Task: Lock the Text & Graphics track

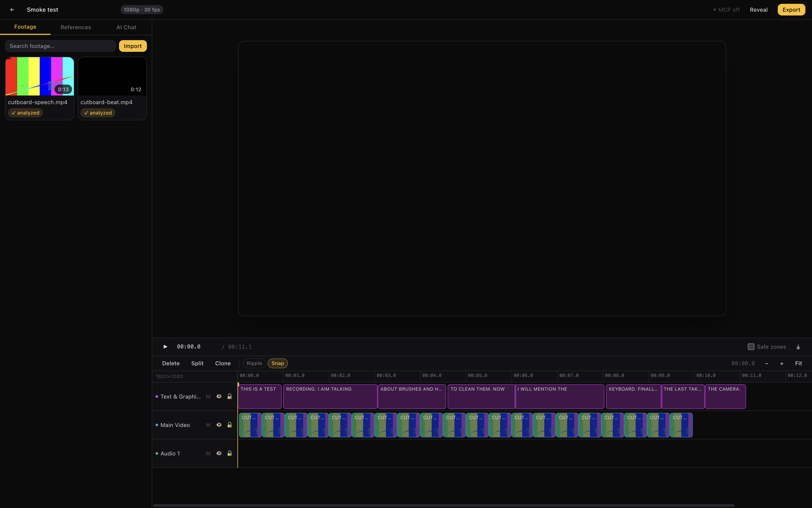Action: point(229,396)
